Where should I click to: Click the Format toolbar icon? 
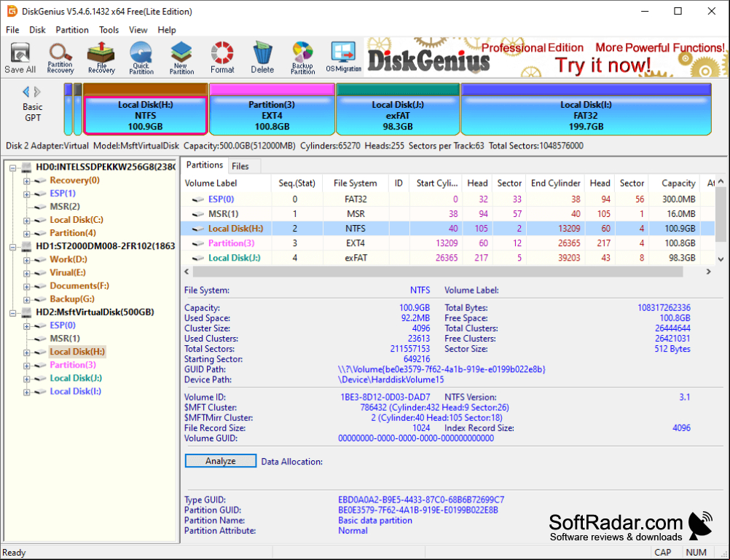(222, 58)
